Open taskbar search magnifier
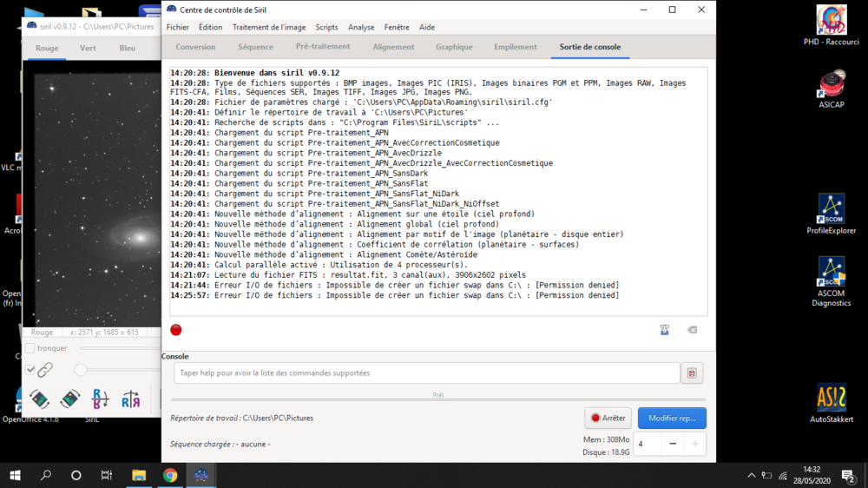 pyautogui.click(x=46, y=475)
